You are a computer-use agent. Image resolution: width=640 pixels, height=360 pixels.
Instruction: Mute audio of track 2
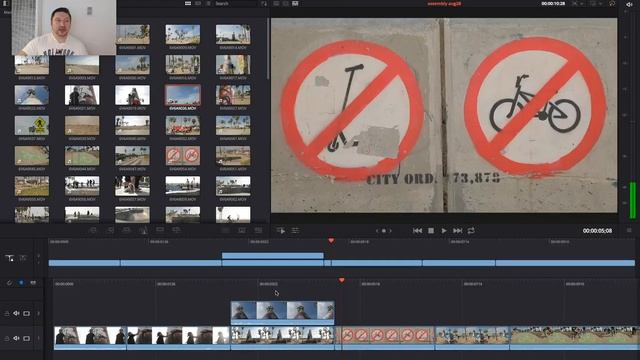(16, 313)
